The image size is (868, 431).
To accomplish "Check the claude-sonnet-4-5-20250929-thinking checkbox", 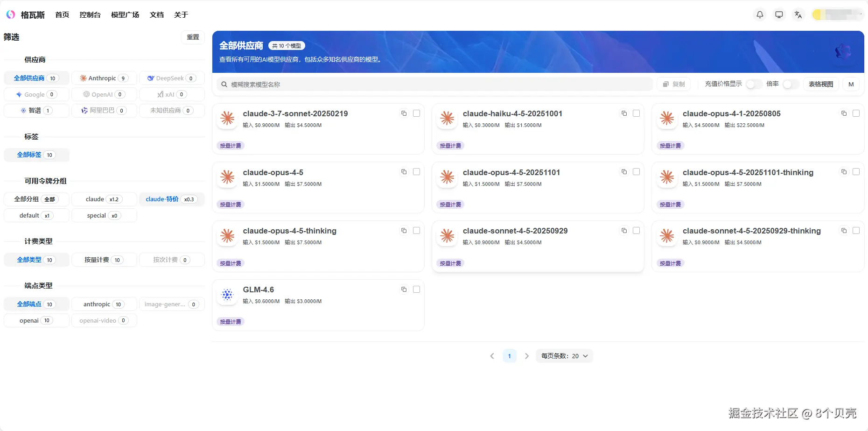I will pyautogui.click(x=856, y=231).
